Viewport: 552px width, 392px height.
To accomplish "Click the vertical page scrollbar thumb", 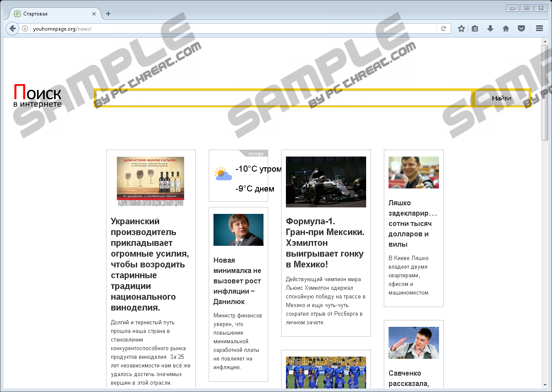I will [545, 93].
